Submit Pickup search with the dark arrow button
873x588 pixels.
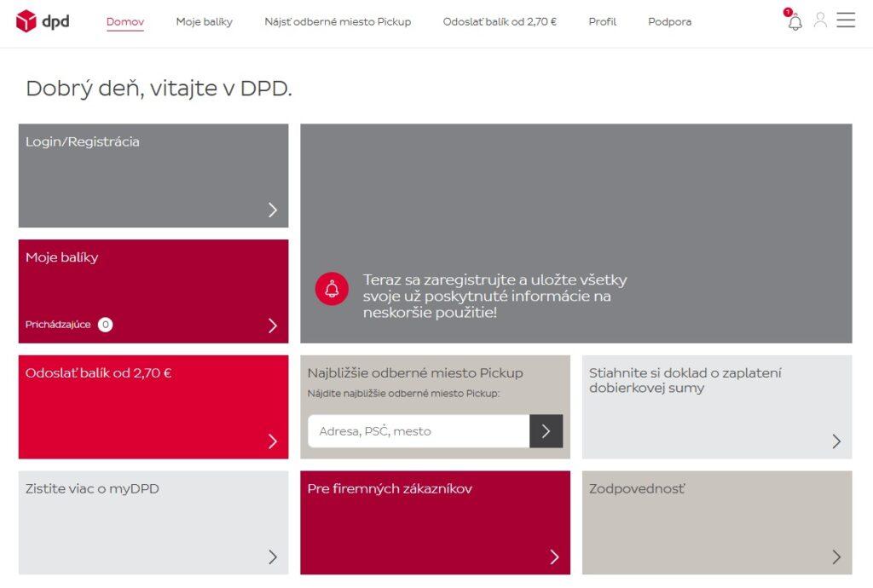546,431
